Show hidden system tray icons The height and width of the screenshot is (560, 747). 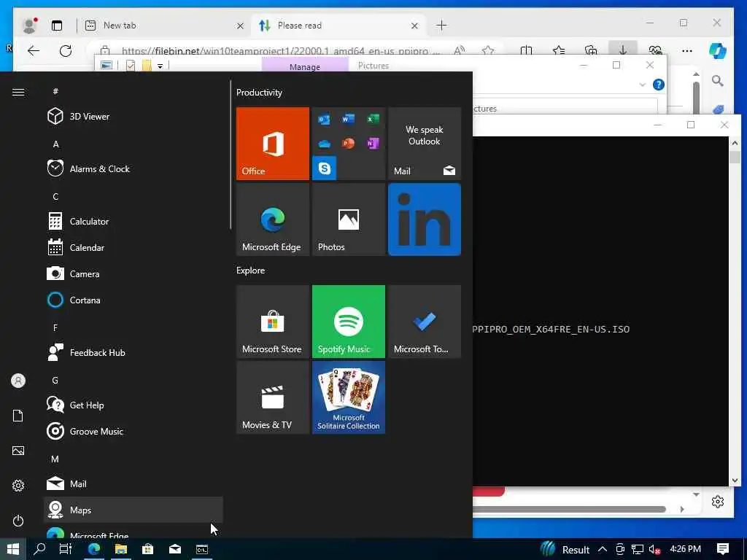602,549
